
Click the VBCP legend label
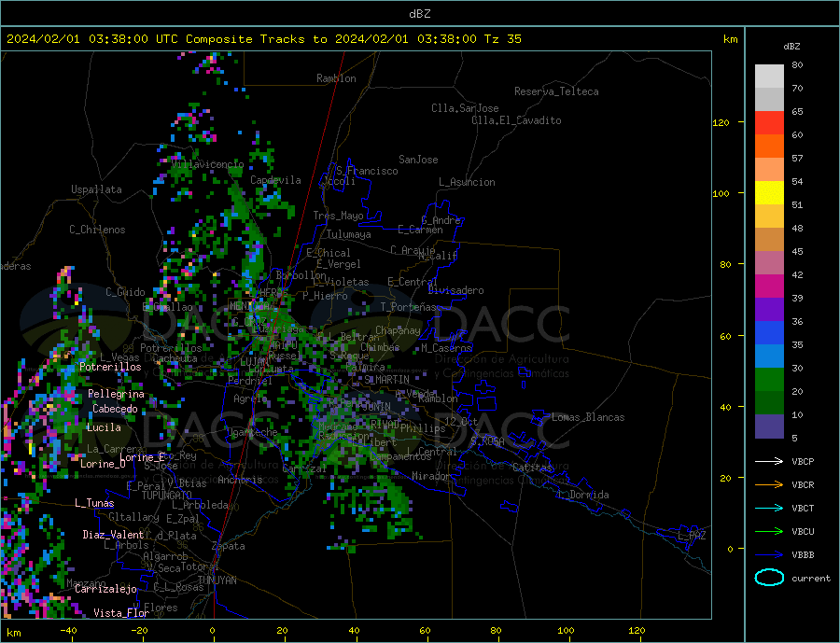(803, 461)
